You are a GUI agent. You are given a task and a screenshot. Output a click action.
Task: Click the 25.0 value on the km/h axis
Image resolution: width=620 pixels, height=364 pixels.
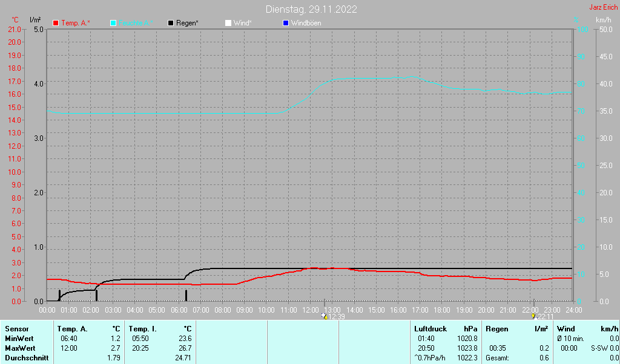606,166
